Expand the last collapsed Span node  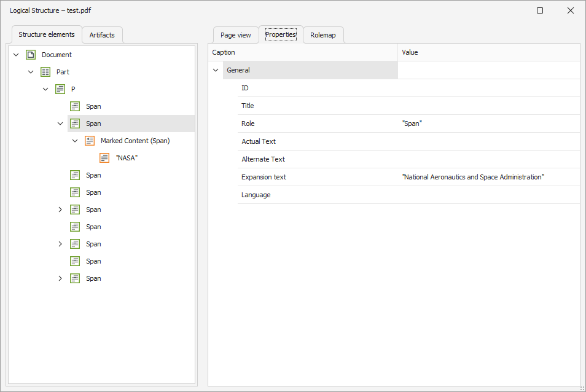click(60, 278)
